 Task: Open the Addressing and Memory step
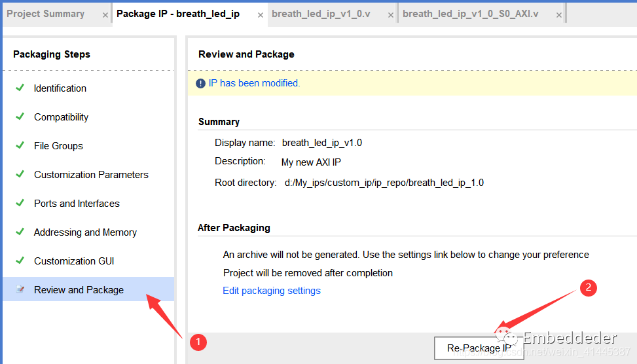coord(85,232)
